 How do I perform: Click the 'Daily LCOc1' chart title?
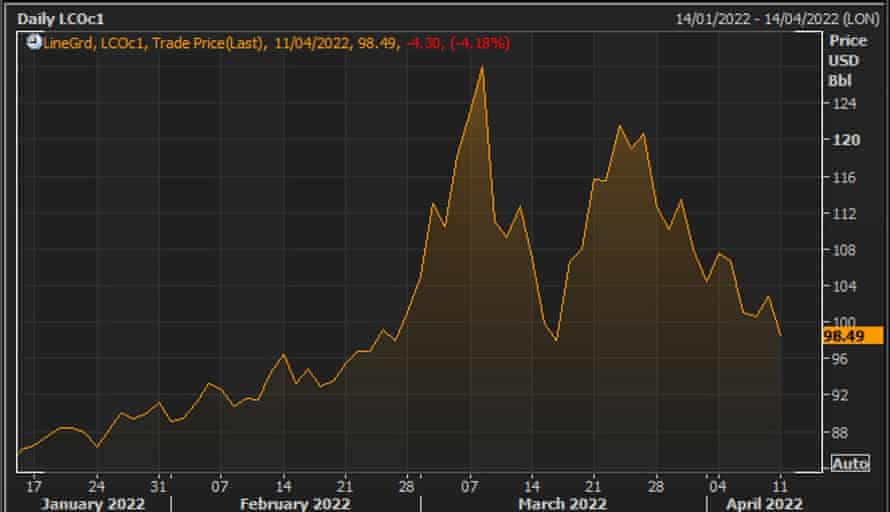click(61, 19)
